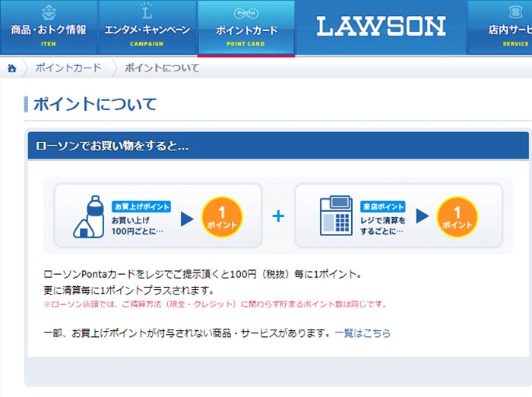Click orange 1ポイント circle beside お買い上げ100円ごとに
The height and width of the screenshot is (397, 532).
click(x=222, y=217)
